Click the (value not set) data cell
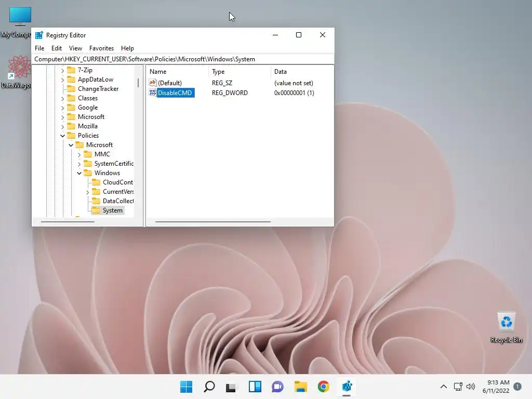 pos(294,83)
